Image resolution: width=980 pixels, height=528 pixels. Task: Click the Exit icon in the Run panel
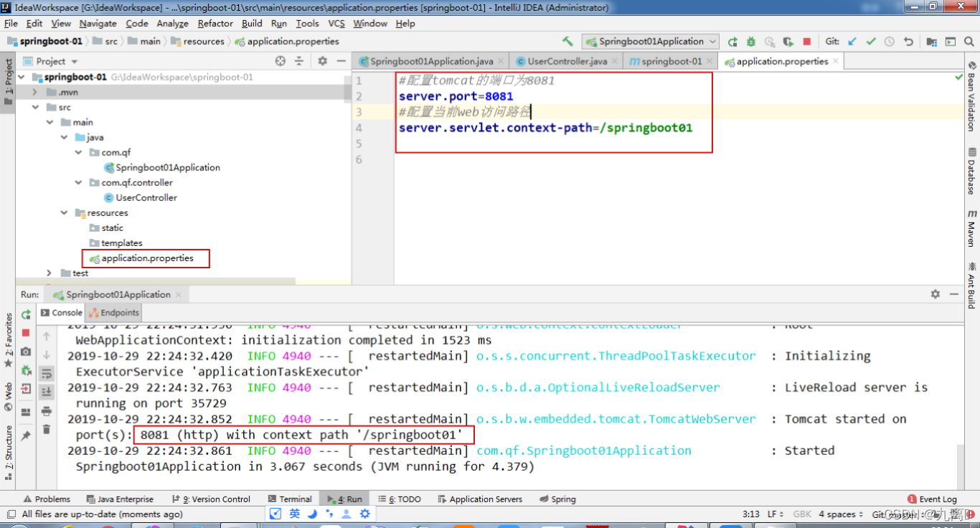(x=26, y=389)
